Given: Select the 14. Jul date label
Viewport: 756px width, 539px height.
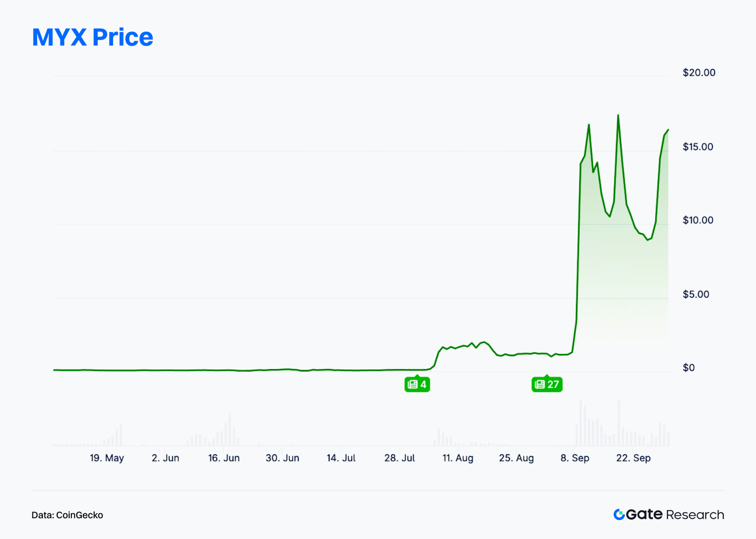Looking at the screenshot, I should [x=341, y=458].
